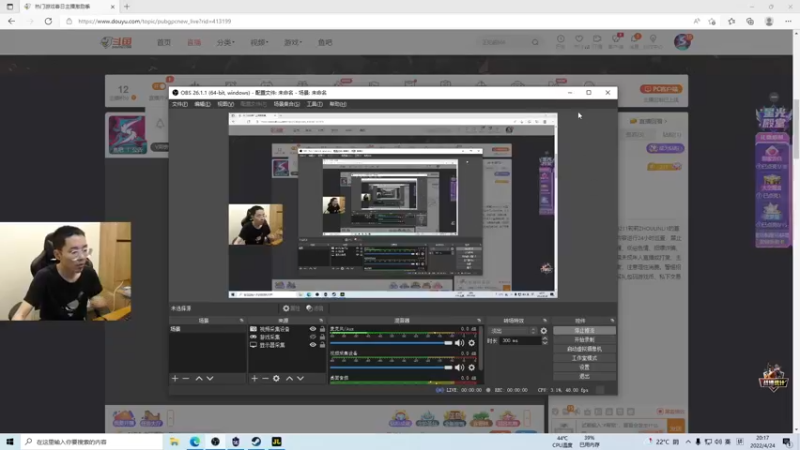Click 退出 Exit button in OBS controls
Viewport: 800px width, 450px height.
pos(584,377)
